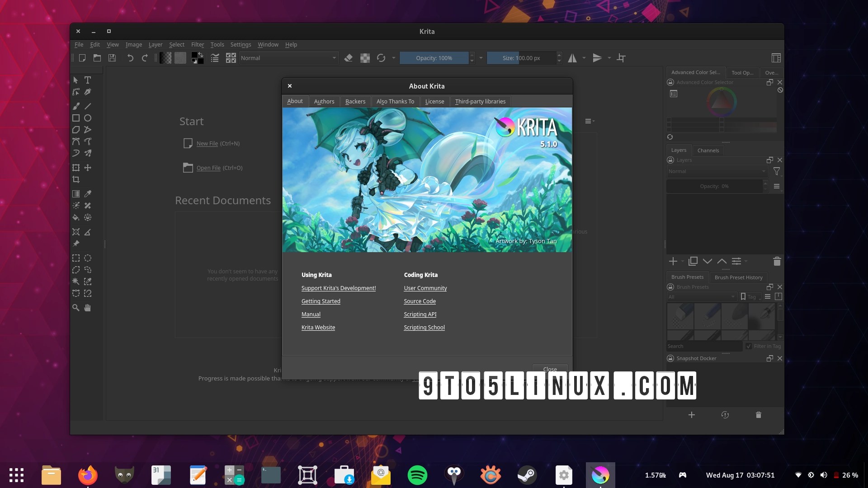The width and height of the screenshot is (868, 488).
Task: Activate the Transform tool
Action: (x=76, y=167)
